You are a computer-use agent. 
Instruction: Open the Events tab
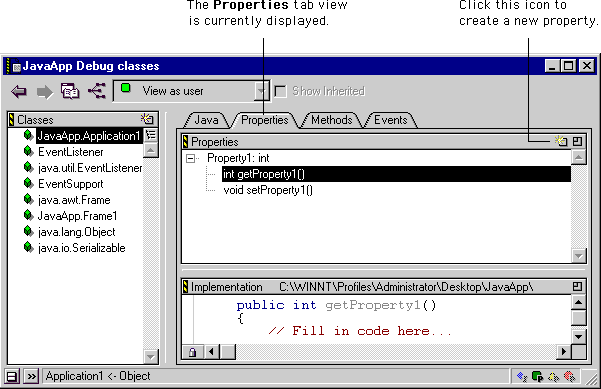[391, 120]
